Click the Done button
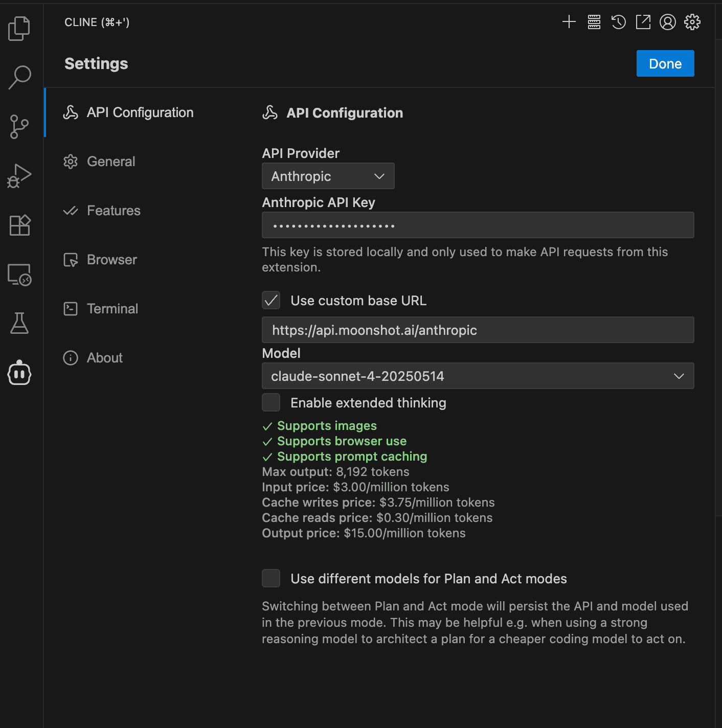Viewport: 722px width, 728px height. [x=665, y=63]
